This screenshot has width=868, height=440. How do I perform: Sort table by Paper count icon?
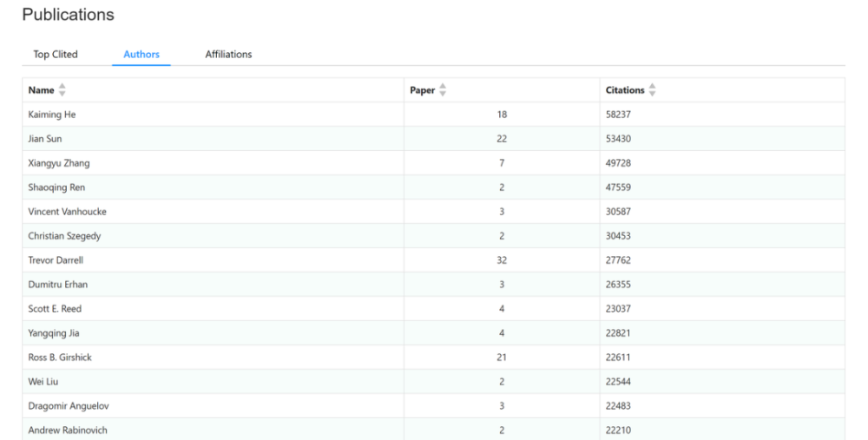click(443, 90)
